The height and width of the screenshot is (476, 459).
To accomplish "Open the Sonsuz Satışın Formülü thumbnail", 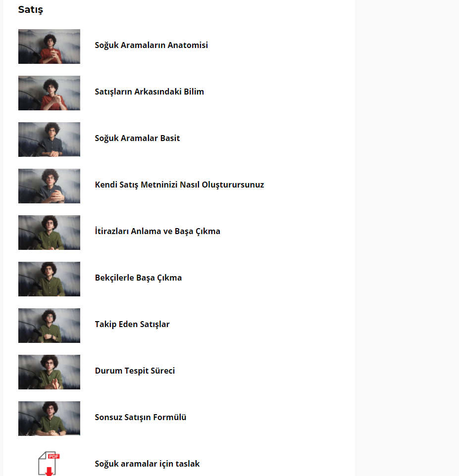I will [x=49, y=418].
